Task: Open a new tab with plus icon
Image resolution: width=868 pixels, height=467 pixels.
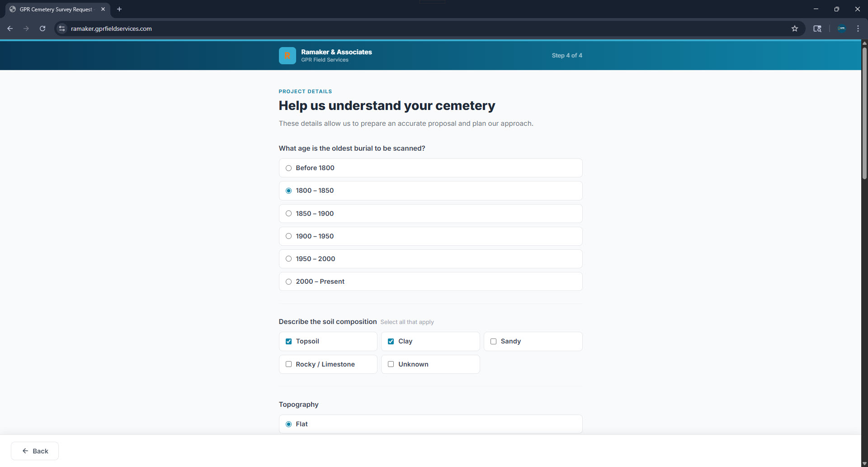Action: 119,9
